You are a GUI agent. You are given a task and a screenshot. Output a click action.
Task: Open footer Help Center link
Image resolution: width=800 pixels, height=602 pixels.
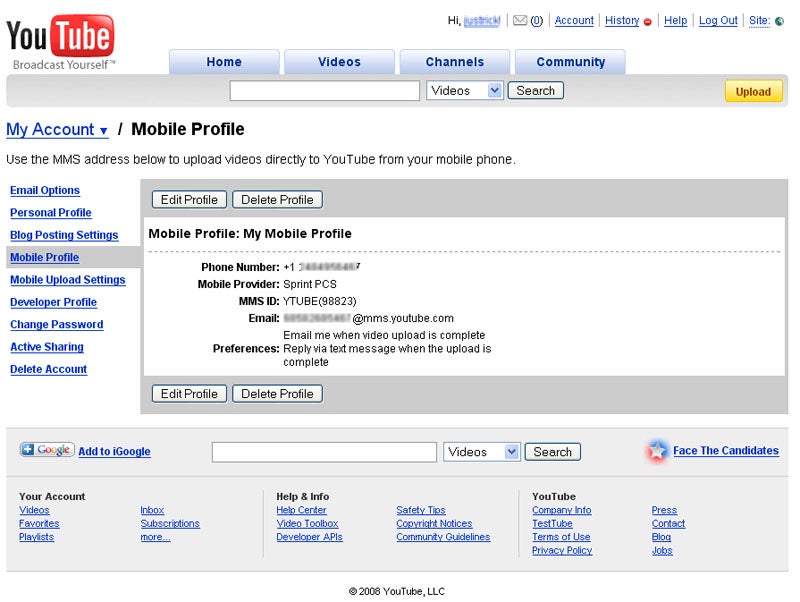click(x=301, y=510)
